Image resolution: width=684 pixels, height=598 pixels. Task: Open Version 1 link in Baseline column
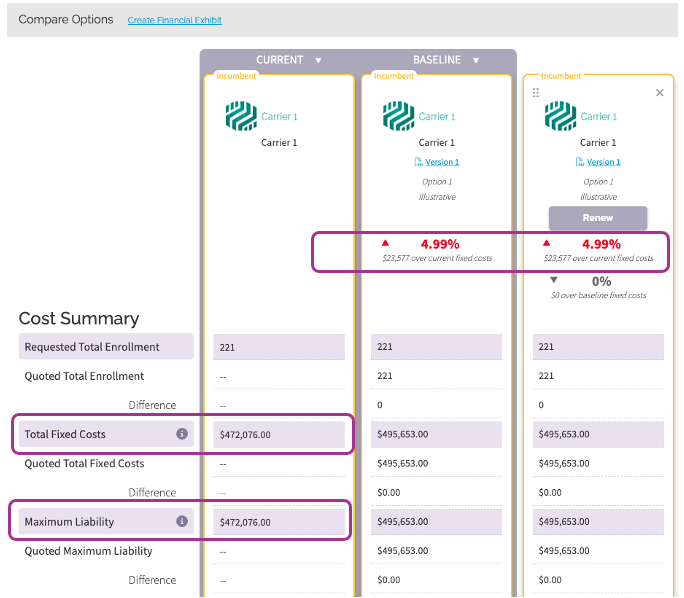point(442,162)
